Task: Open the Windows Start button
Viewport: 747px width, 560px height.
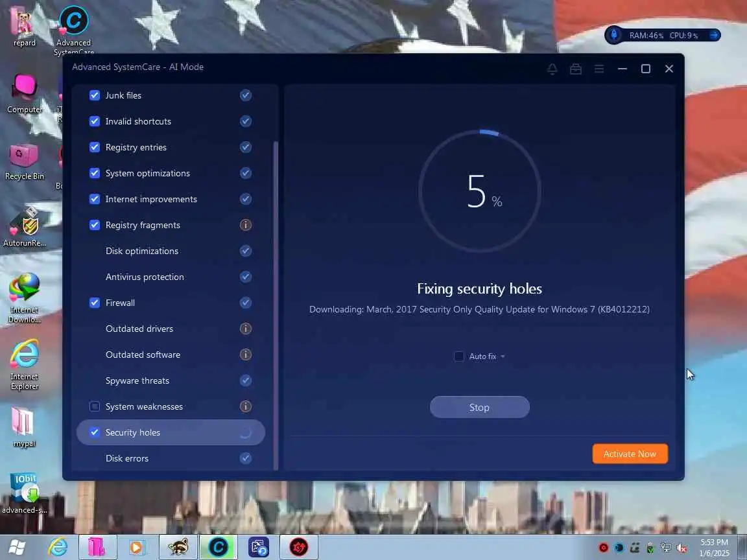Action: [17, 548]
